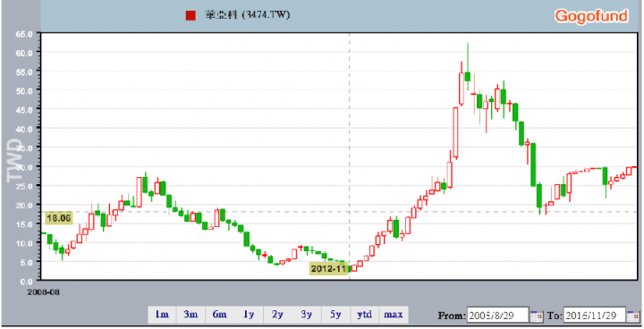The height and width of the screenshot is (329, 644).
Task: Click the From date input field
Action: (x=498, y=316)
